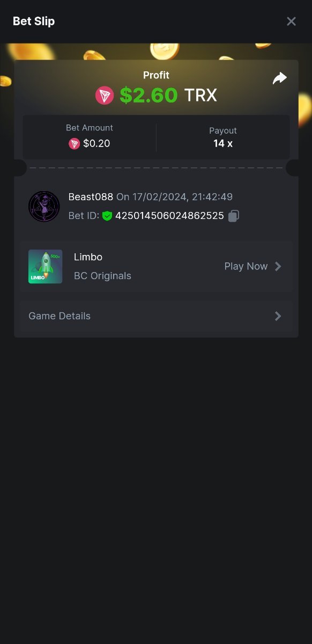The width and height of the screenshot is (312, 644).
Task: Expand the Game Details chevron
Action: point(278,316)
